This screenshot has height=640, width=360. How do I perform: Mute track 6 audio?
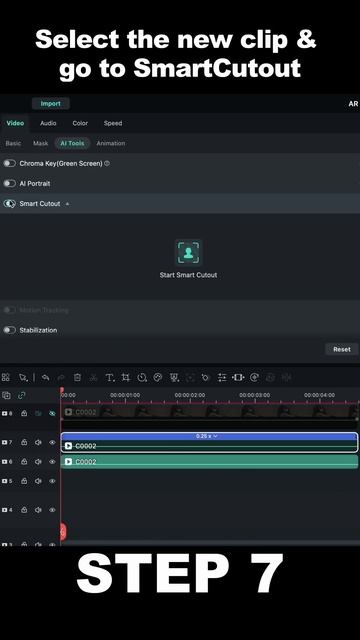pyautogui.click(x=38, y=462)
